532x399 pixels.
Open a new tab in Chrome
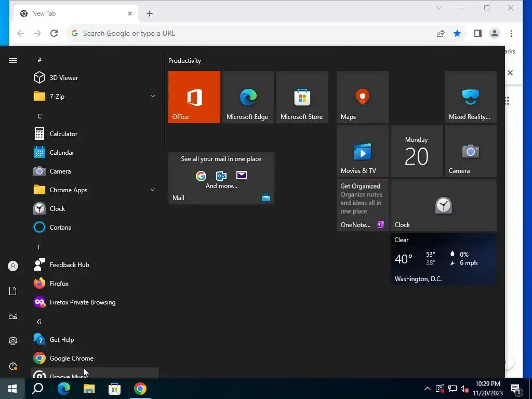pos(150,14)
